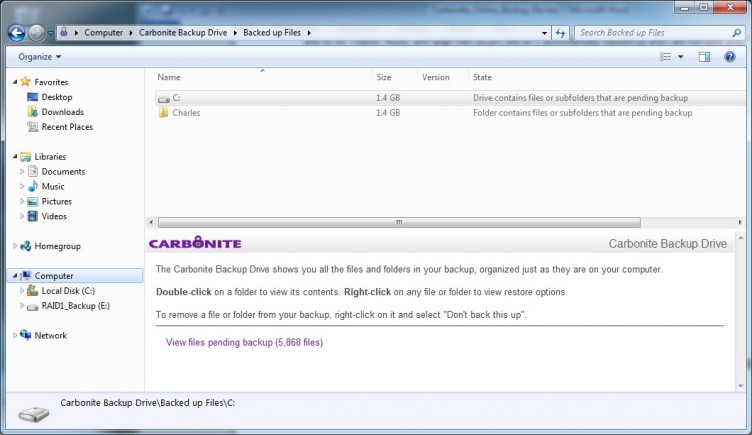Expand the Pictures library

click(22, 201)
